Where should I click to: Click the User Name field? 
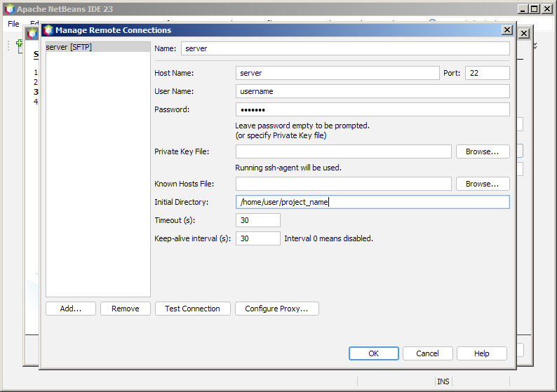point(372,91)
